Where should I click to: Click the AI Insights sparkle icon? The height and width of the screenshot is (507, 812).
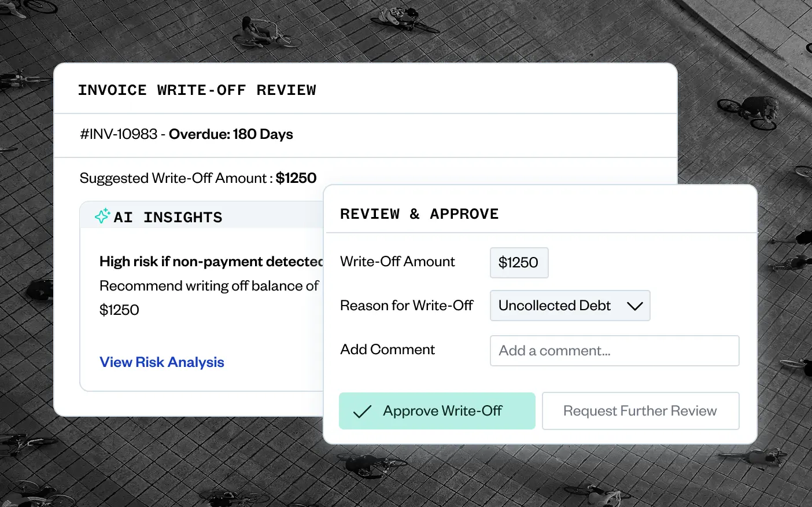click(x=102, y=216)
